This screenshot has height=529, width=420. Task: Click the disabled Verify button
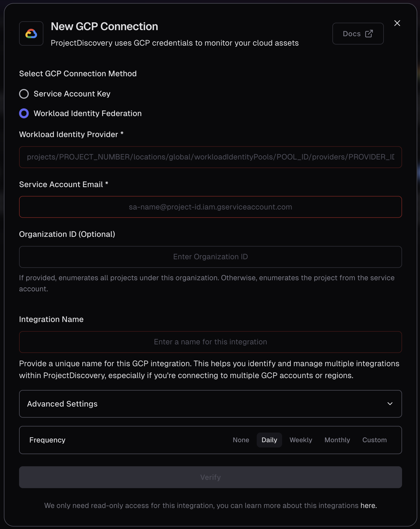coord(210,477)
